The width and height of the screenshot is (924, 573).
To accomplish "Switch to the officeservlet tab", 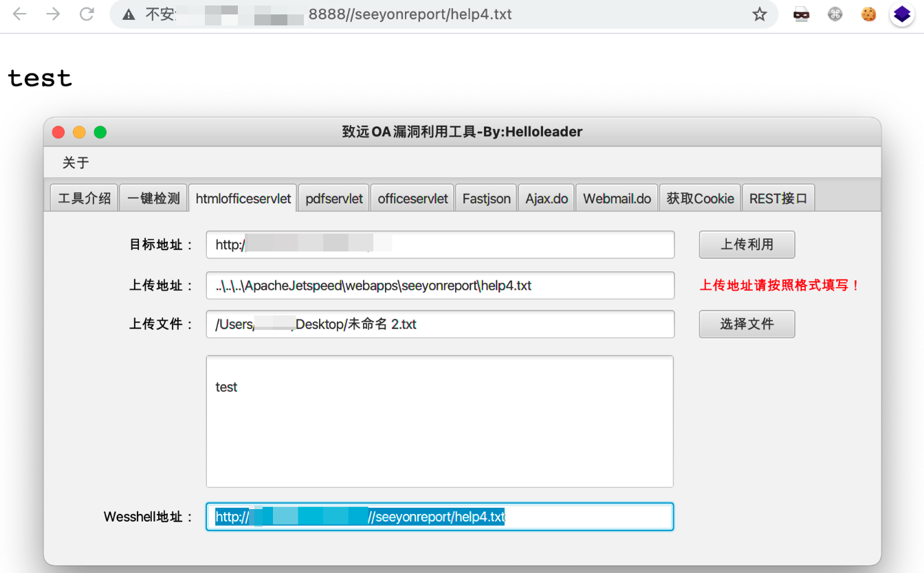I will pyautogui.click(x=412, y=199).
